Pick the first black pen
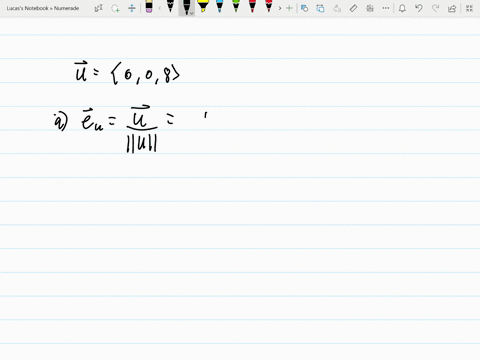This screenshot has width=480, height=360. click(170, 7)
